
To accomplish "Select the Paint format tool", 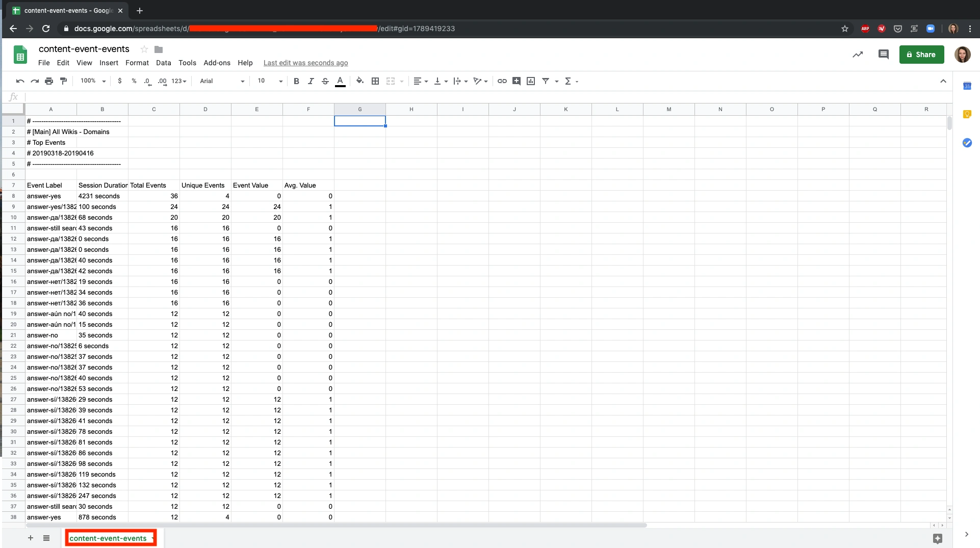I will (x=64, y=81).
